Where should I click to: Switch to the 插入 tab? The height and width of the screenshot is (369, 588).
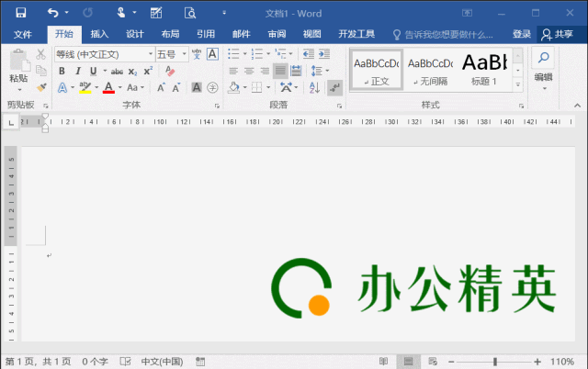point(99,35)
